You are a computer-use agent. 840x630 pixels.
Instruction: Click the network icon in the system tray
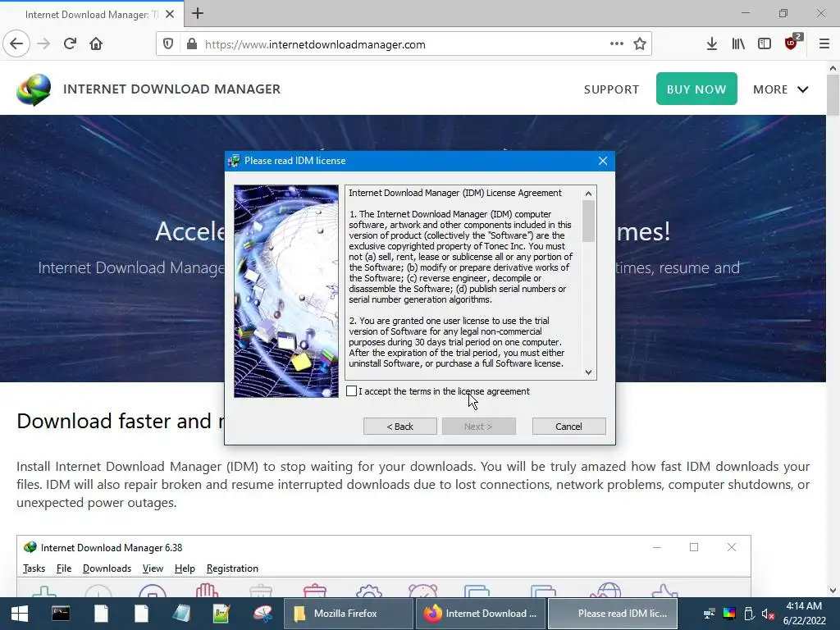[x=710, y=614]
